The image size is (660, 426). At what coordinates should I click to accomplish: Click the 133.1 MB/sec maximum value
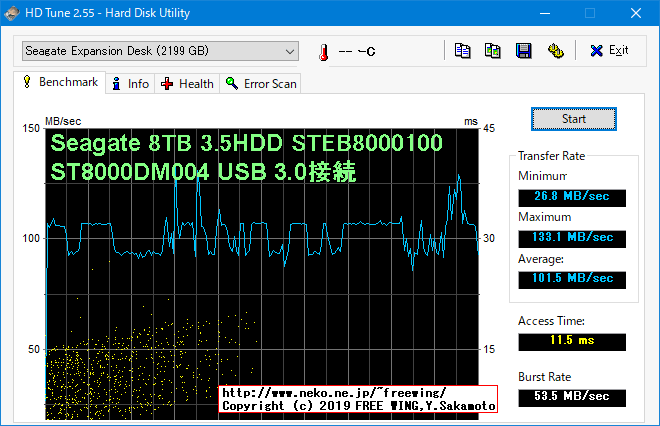coord(572,239)
